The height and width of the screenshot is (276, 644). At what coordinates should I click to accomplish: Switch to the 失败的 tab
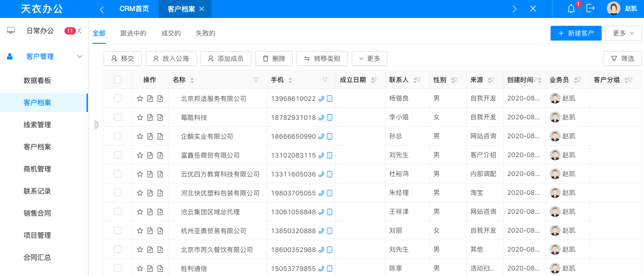pyautogui.click(x=206, y=33)
